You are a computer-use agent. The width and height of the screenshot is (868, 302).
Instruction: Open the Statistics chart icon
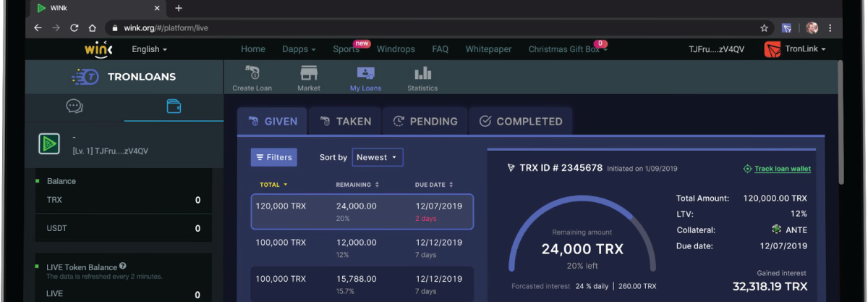pos(422,73)
